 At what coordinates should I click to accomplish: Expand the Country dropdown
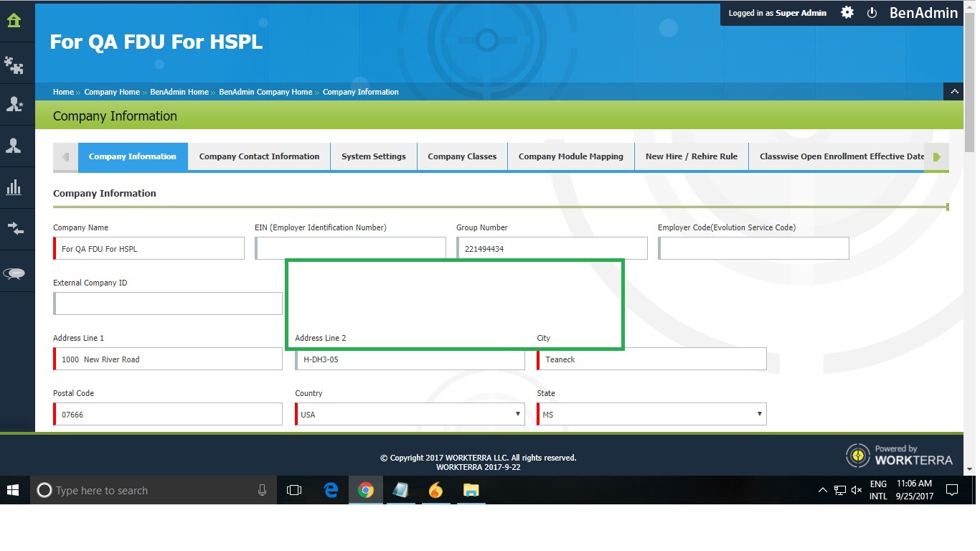pyautogui.click(x=409, y=414)
